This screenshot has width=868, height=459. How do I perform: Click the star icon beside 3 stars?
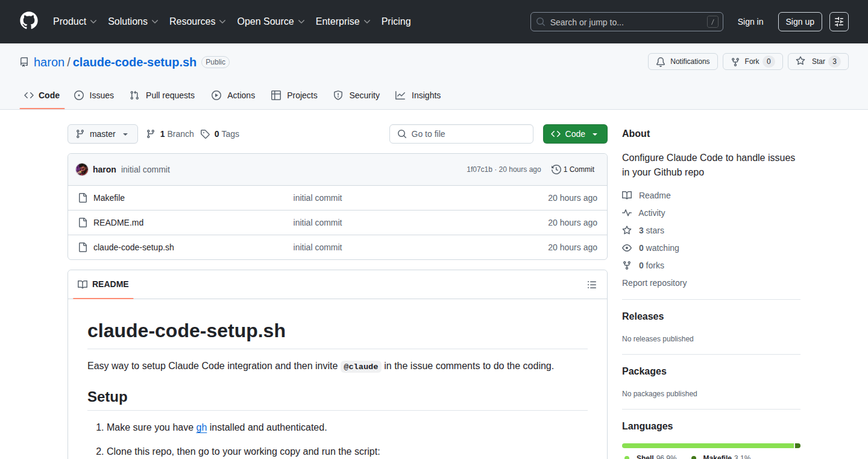[x=627, y=230]
